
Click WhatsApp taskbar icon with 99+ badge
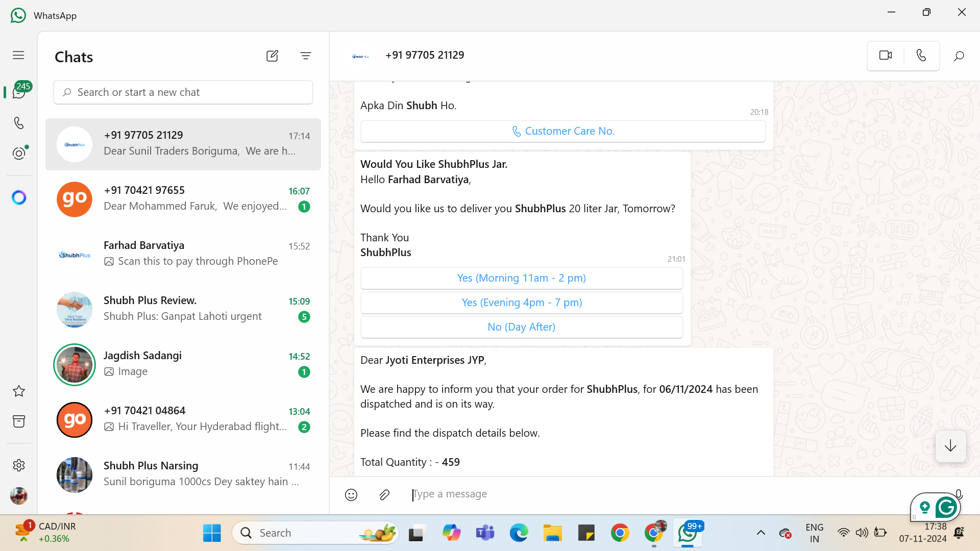coord(688,533)
